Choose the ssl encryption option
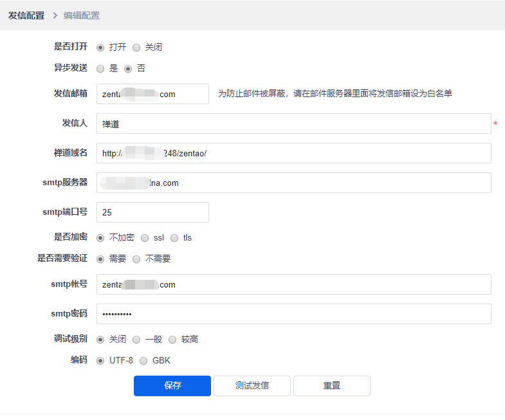The height and width of the screenshot is (420, 505). (145, 238)
